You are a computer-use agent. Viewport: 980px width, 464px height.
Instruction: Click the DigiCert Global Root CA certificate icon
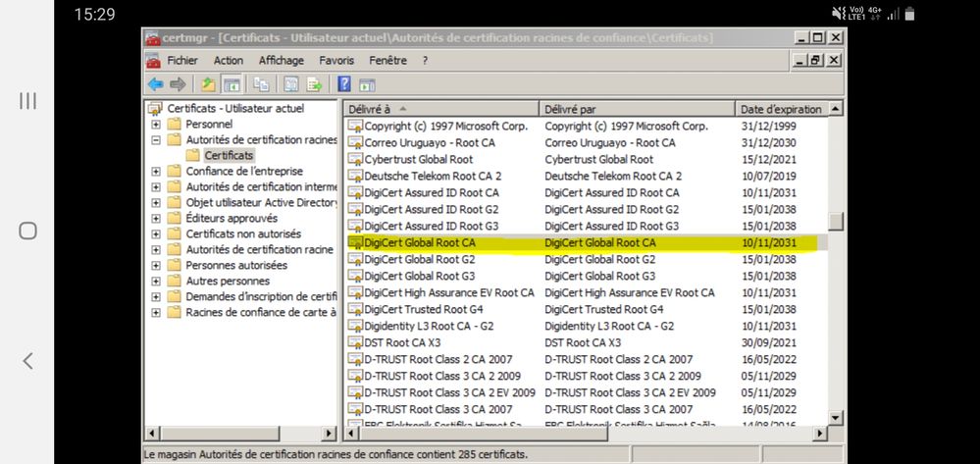[355, 242]
